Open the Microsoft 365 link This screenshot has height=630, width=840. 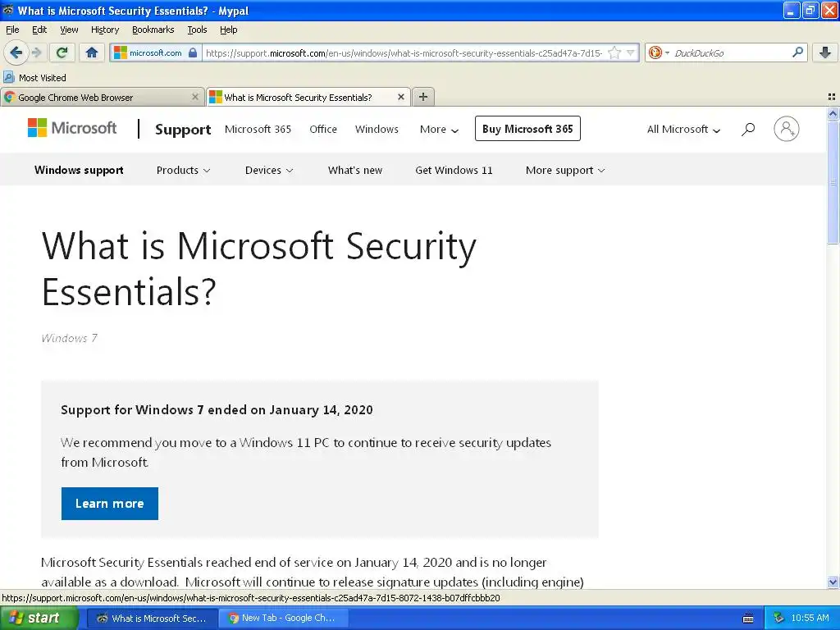258,129
